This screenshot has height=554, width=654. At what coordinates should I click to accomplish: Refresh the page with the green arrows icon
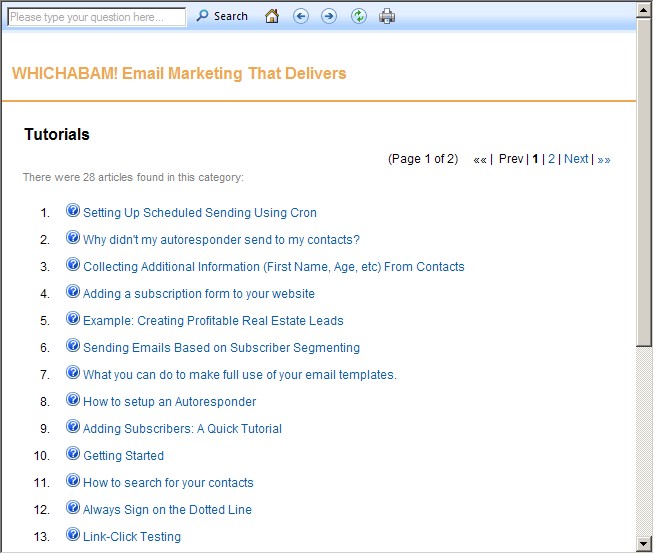(x=359, y=16)
